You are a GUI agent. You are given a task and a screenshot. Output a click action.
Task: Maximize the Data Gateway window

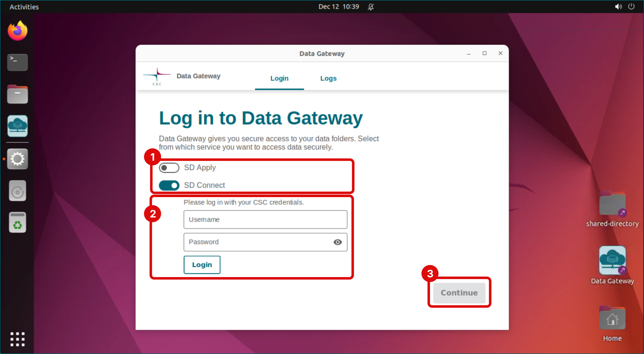[485, 53]
